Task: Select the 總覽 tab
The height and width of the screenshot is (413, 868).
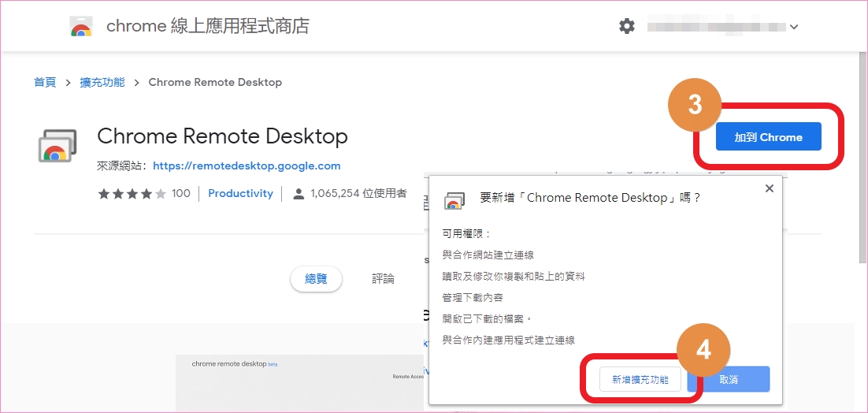Action: pyautogui.click(x=316, y=278)
